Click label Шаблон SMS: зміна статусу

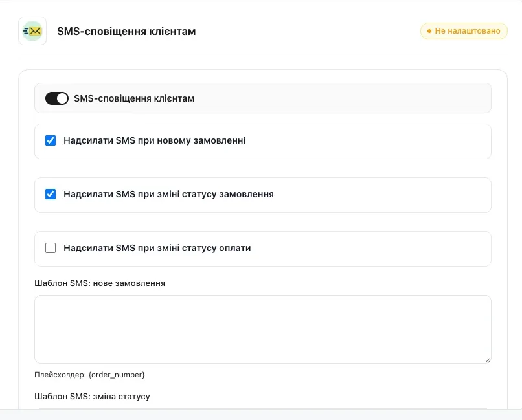point(92,397)
